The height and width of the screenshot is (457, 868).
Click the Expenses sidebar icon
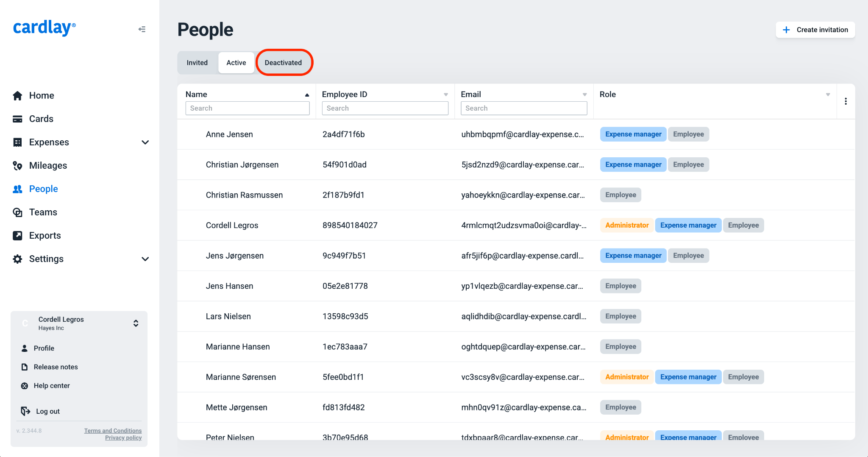tap(17, 142)
